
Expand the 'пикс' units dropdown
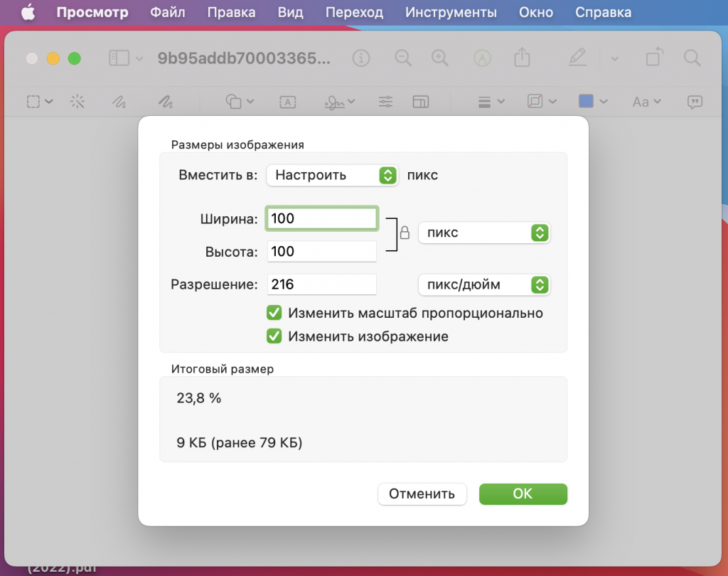[484, 233]
